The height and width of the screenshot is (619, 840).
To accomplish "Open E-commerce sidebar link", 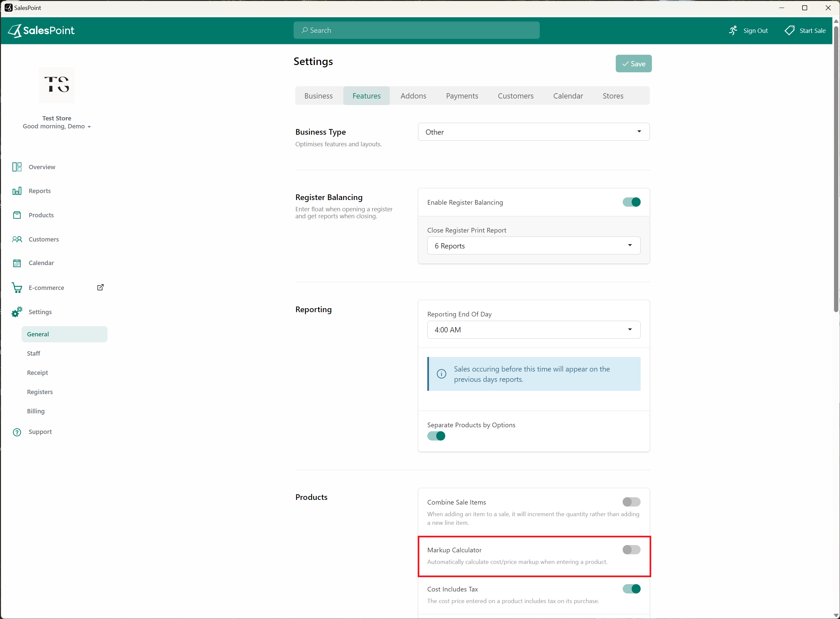I will click(x=46, y=288).
